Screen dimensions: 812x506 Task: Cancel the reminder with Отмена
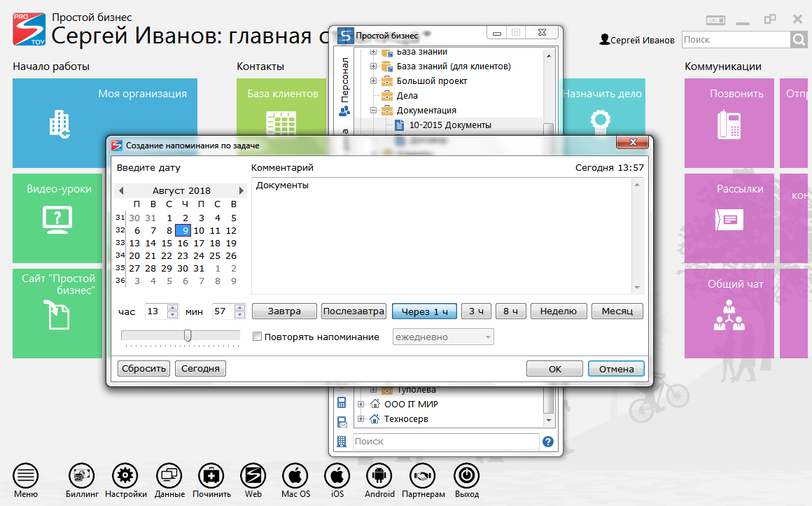[616, 369]
